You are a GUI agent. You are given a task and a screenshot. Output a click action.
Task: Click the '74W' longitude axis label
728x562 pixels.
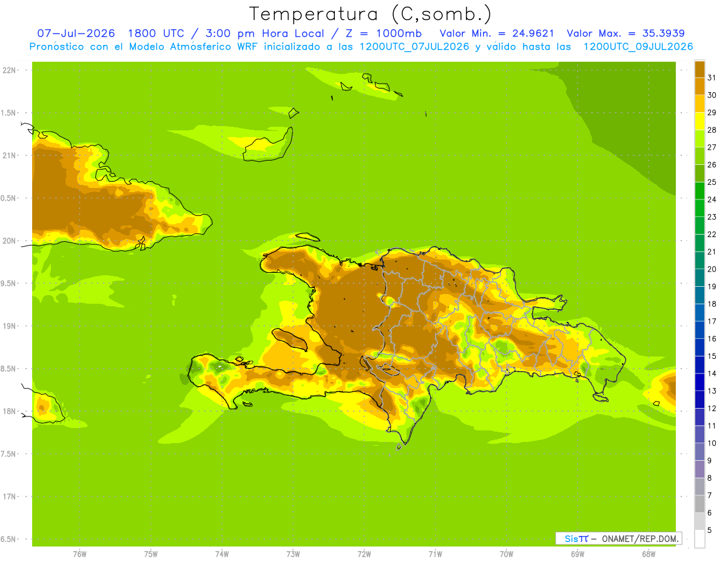221,554
